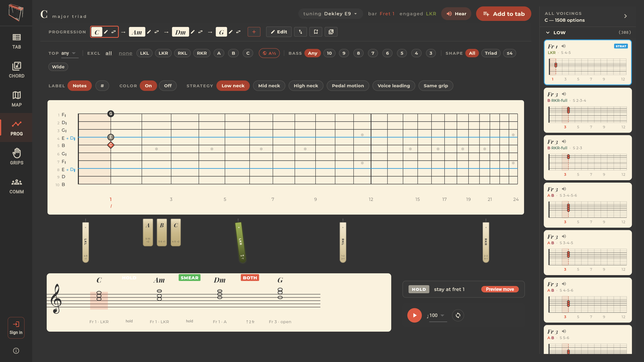
Task: Click the G note marker on string 1
Action: tap(111, 114)
